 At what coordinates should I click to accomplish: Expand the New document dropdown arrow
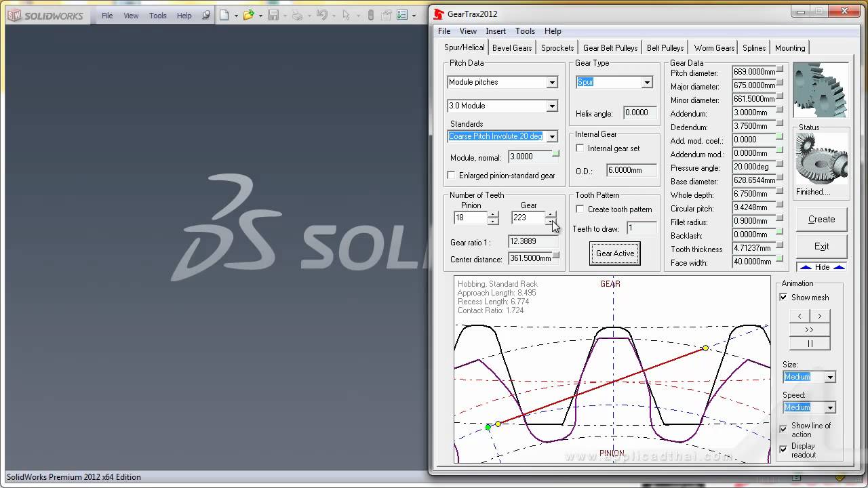(236, 16)
